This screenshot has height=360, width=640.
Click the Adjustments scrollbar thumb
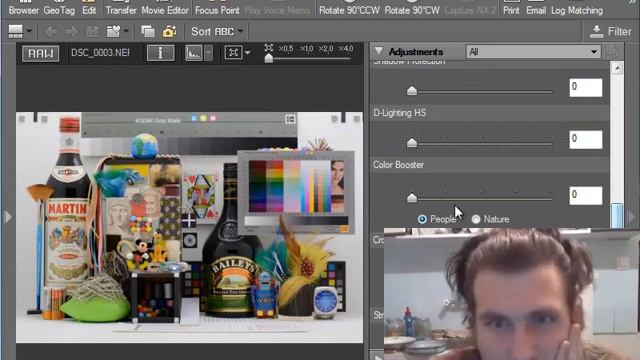[x=617, y=216]
